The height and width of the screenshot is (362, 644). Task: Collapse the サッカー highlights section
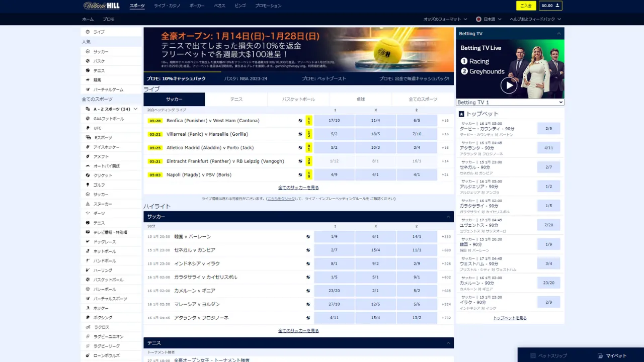click(x=448, y=217)
